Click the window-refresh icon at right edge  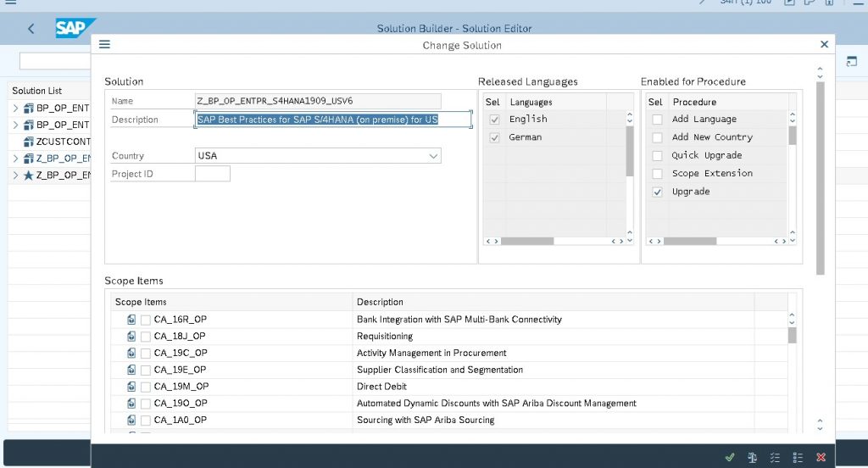pyautogui.click(x=851, y=62)
